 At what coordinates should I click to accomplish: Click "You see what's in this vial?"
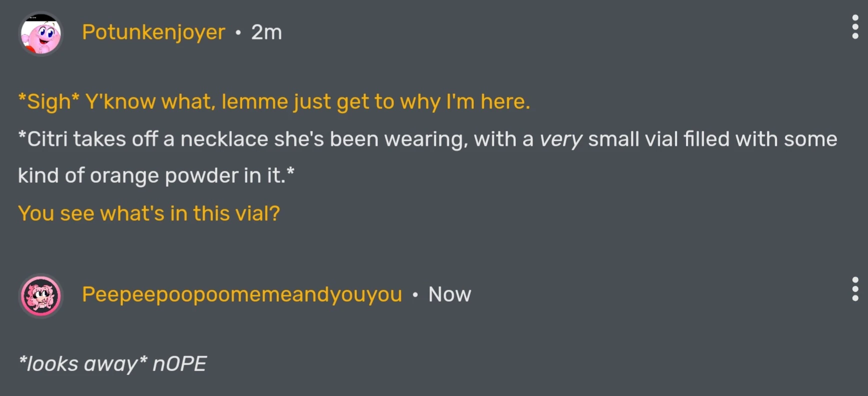(149, 214)
